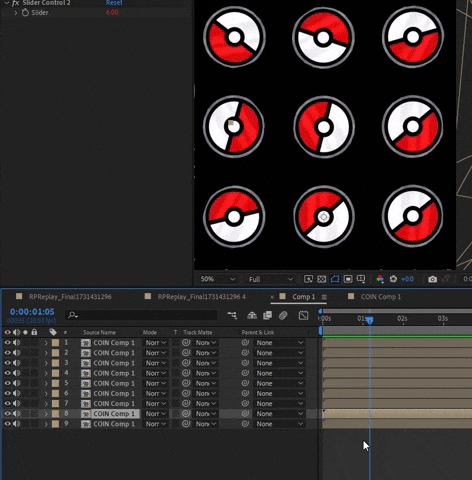
Task: Open the graph editor icon
Action: click(303, 315)
